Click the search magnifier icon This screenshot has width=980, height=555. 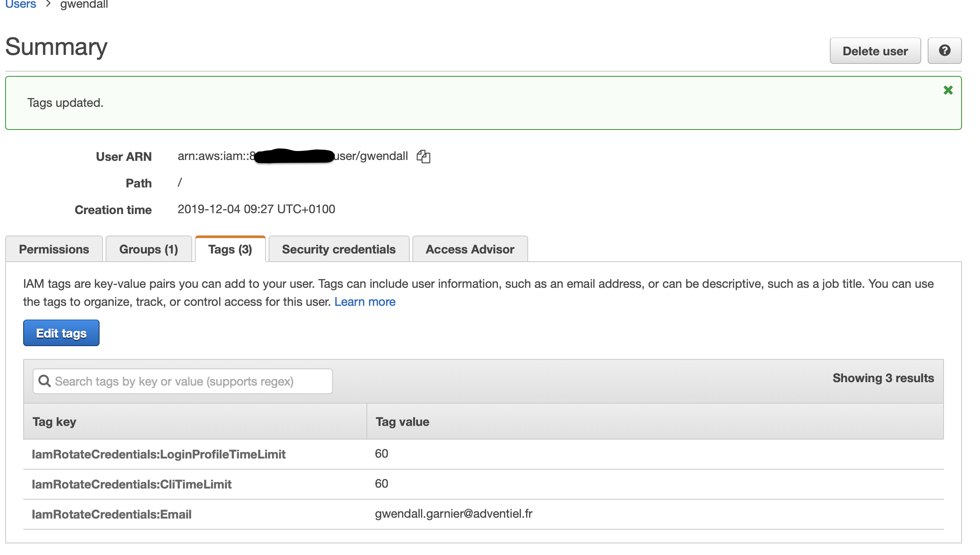[44, 381]
